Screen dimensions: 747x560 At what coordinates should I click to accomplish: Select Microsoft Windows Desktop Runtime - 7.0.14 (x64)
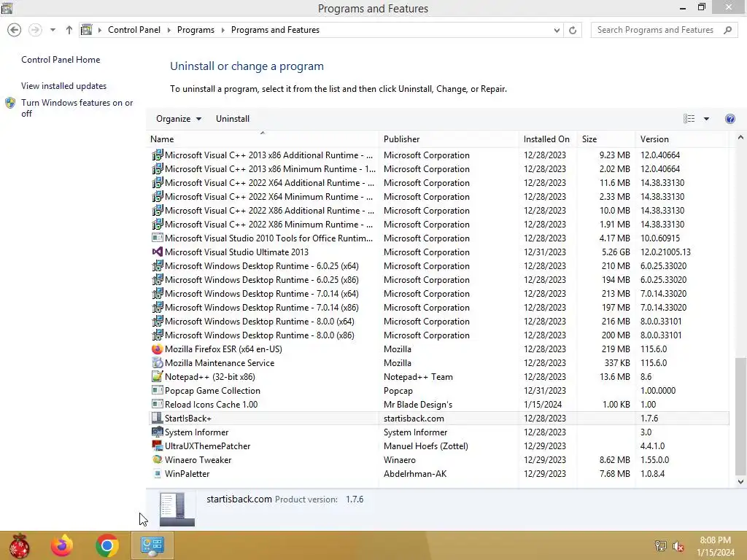pyautogui.click(x=262, y=294)
